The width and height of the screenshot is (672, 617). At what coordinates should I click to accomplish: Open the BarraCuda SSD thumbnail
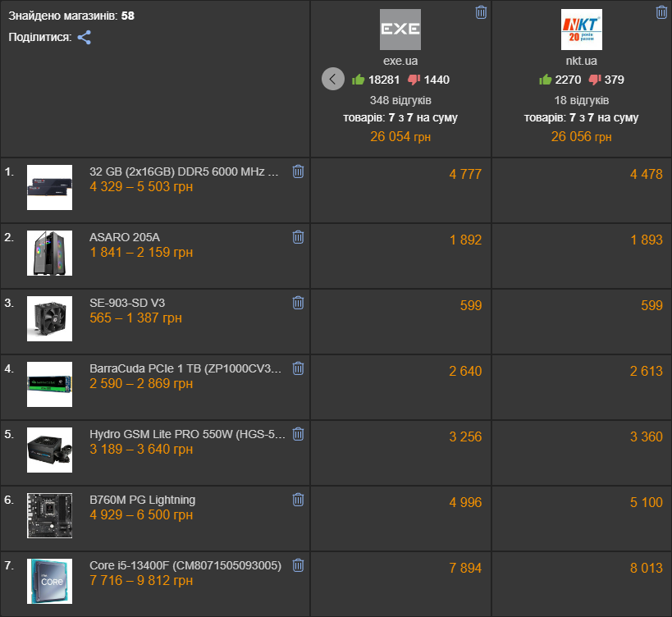(x=50, y=384)
